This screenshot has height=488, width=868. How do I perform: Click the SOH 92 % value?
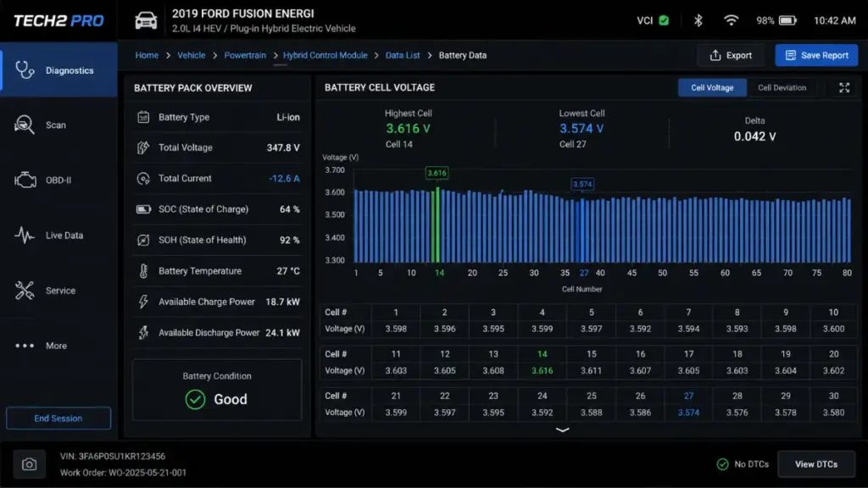[x=290, y=240]
